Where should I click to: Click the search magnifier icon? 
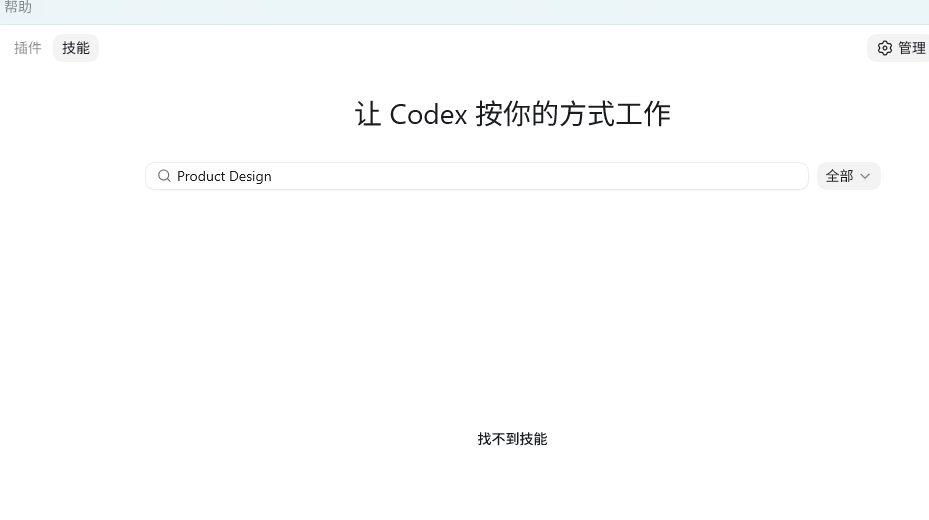[x=164, y=176]
